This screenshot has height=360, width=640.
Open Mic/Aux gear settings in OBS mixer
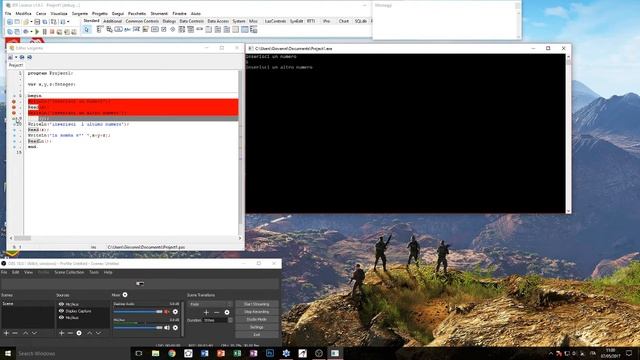click(175, 327)
